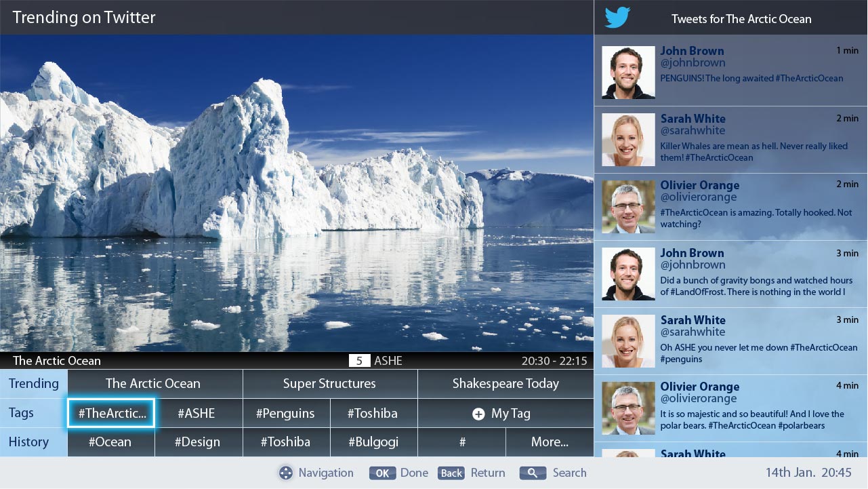
Task: Select the highlighted #TheArctic... tag
Action: click(x=111, y=413)
